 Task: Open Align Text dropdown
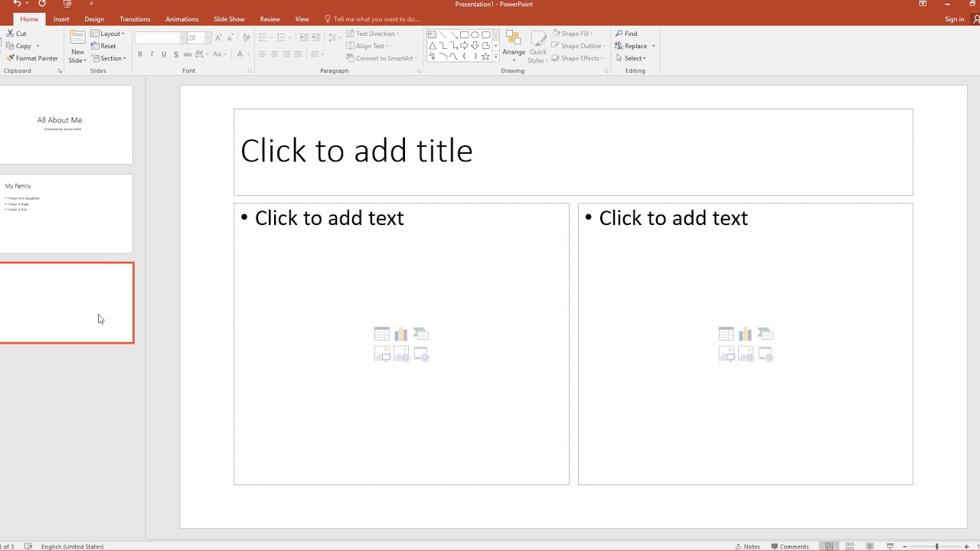click(368, 46)
